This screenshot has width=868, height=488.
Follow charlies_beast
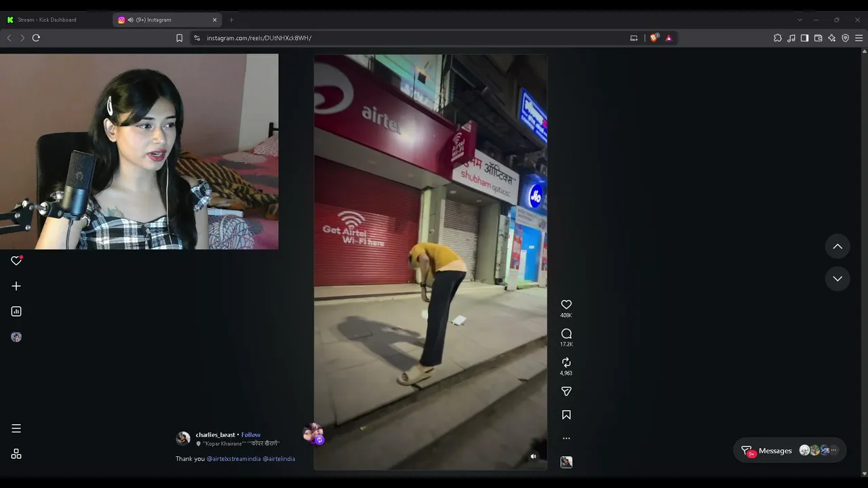[251, 434]
